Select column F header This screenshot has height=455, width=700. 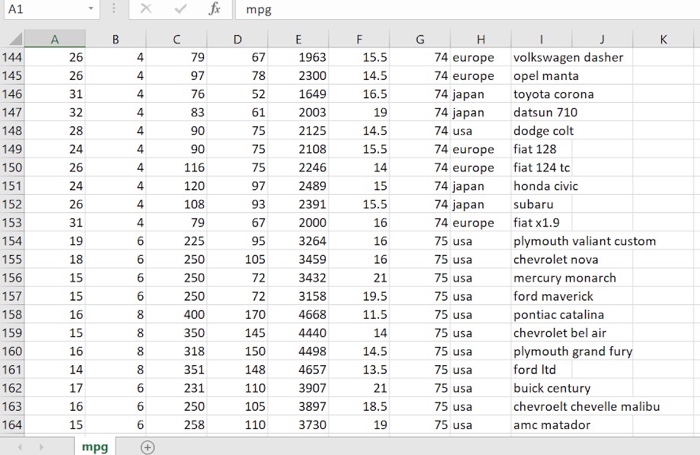point(359,39)
